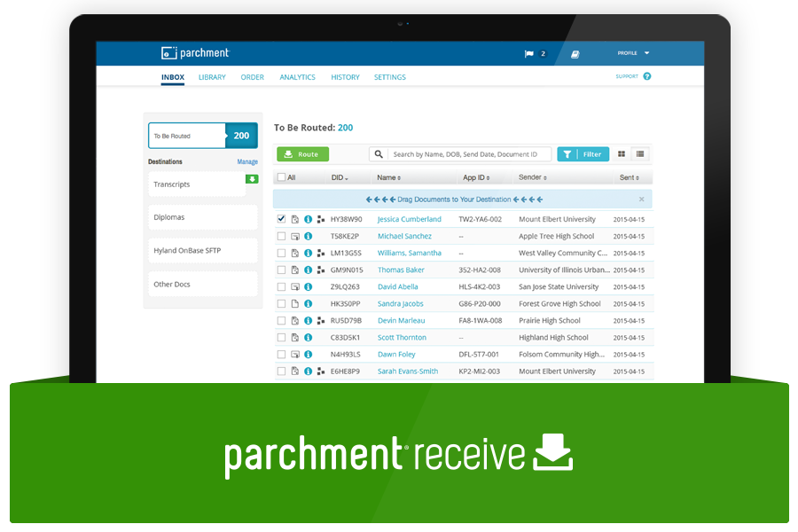Select checkbox for Michael Sanchez row

click(x=281, y=236)
